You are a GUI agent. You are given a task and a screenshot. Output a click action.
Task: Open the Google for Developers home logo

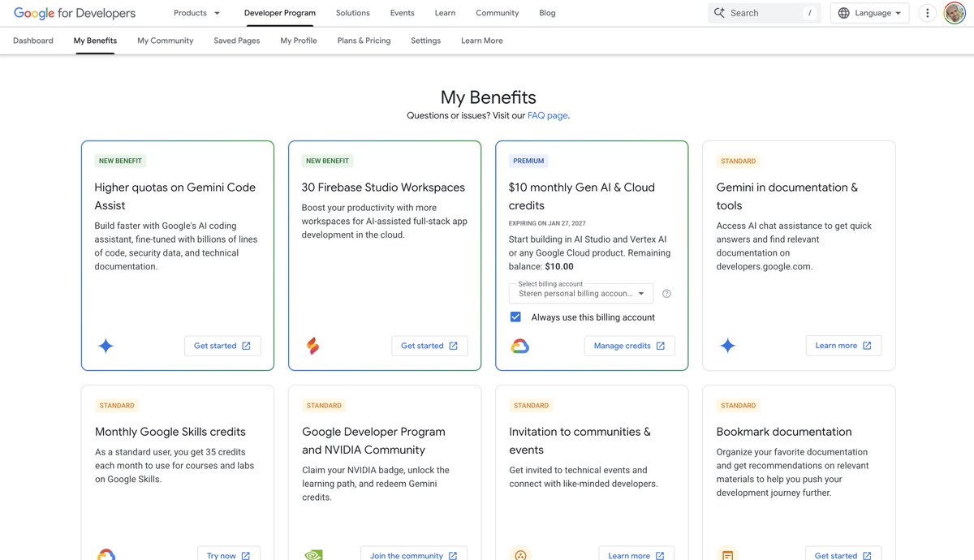75,13
